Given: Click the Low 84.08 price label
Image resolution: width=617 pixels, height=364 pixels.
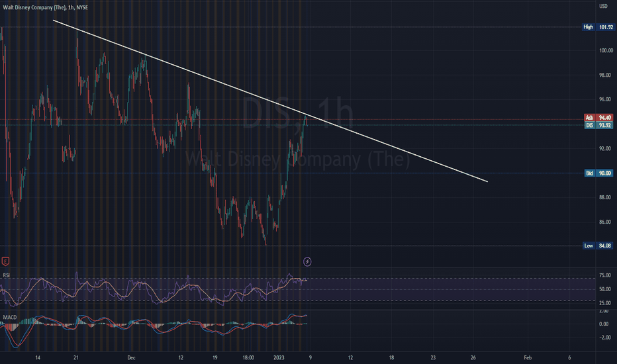Looking at the screenshot, I should tap(598, 246).
